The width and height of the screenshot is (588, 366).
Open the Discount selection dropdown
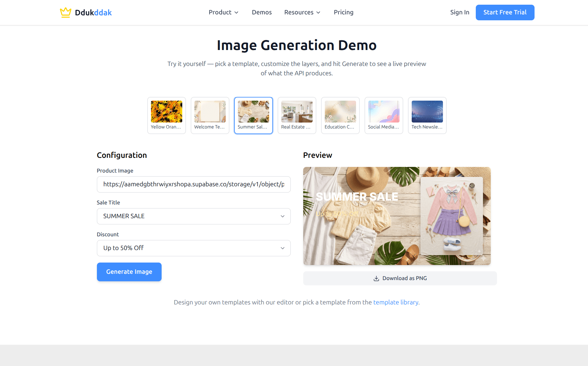(193, 248)
